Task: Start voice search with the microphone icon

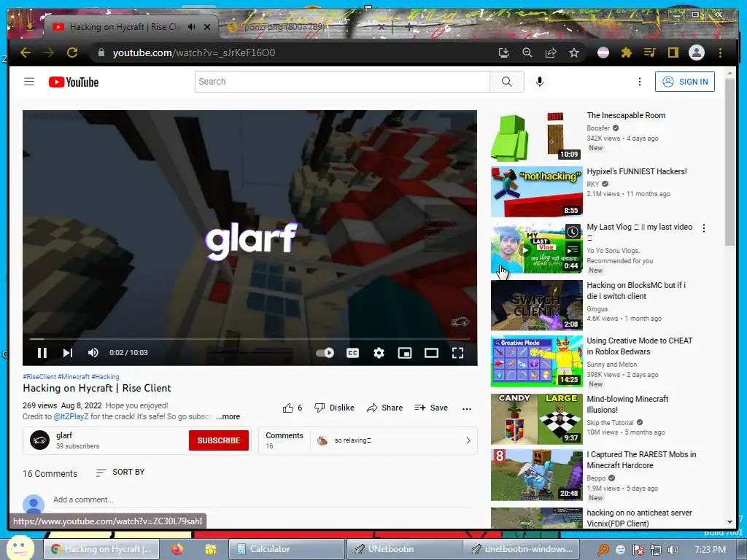Action: click(x=539, y=82)
